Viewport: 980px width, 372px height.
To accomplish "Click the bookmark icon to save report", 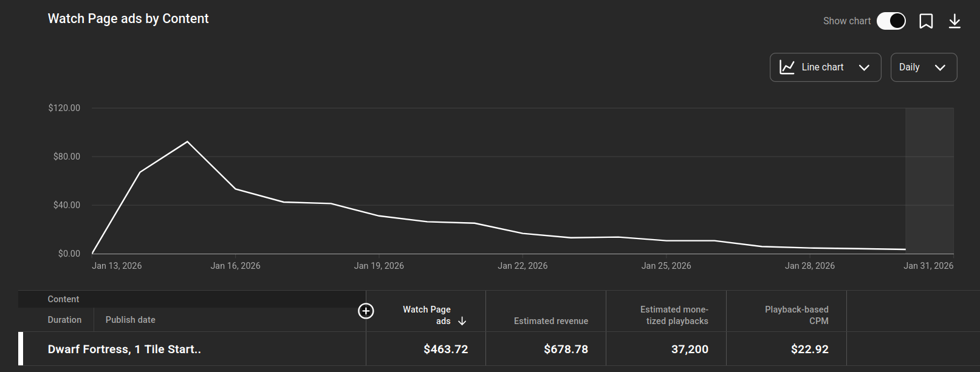I will pos(926,21).
